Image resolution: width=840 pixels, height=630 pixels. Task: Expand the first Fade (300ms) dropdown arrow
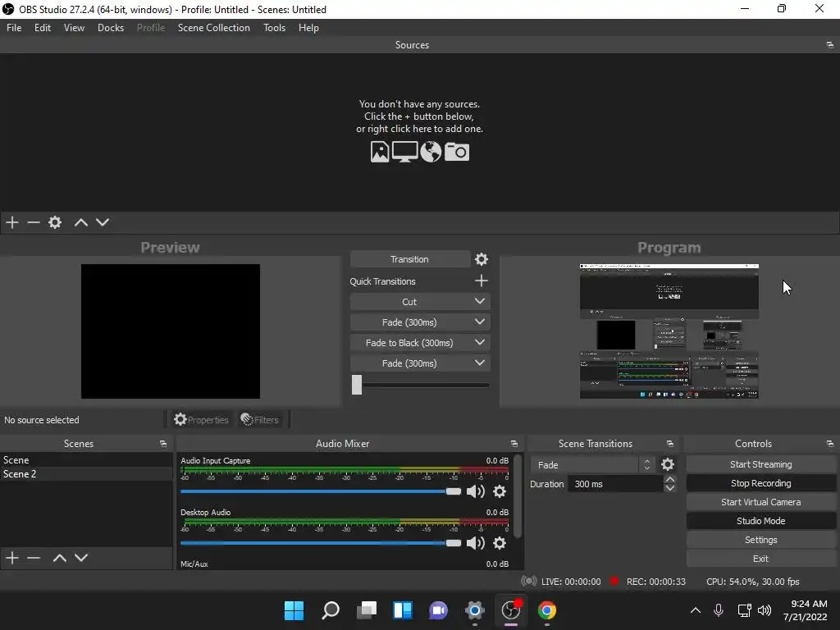(479, 322)
